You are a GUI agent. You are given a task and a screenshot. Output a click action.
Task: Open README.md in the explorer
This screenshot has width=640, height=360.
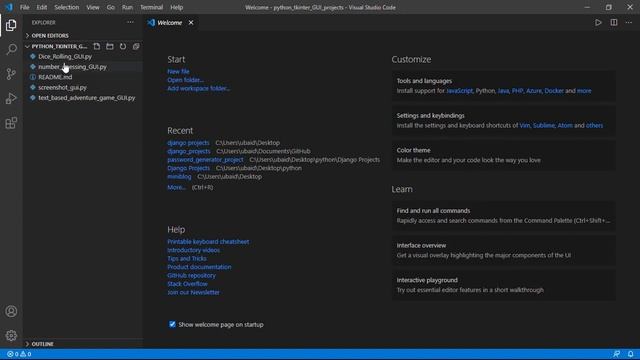click(83, 77)
